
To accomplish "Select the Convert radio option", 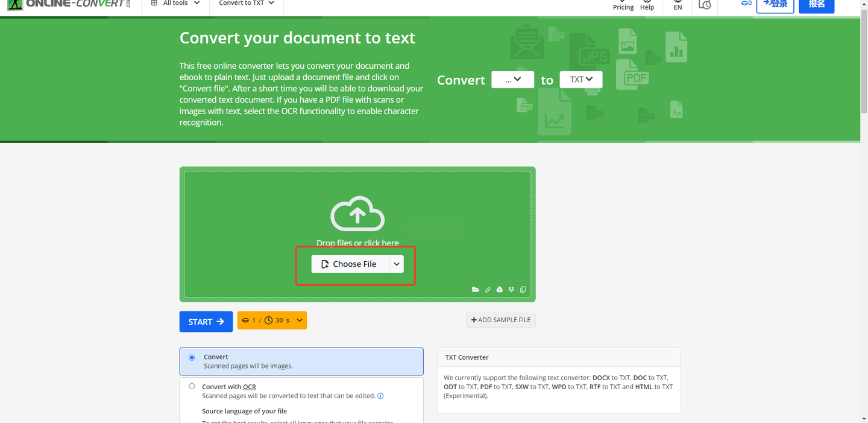I will pyautogui.click(x=192, y=357).
